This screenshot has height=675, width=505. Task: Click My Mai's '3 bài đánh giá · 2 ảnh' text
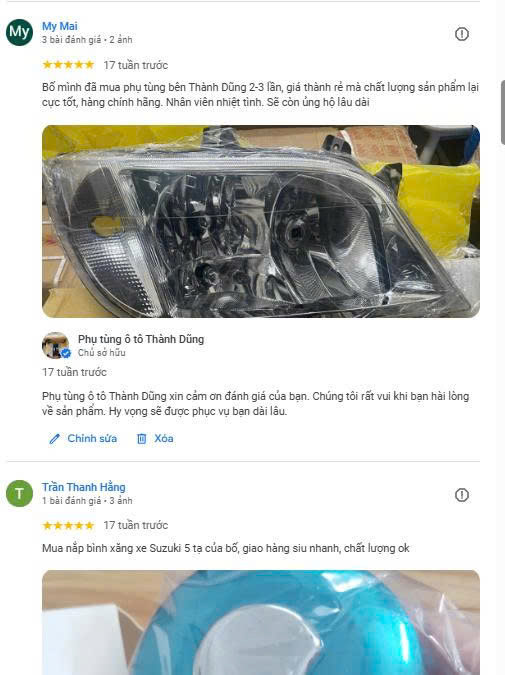(x=87, y=40)
